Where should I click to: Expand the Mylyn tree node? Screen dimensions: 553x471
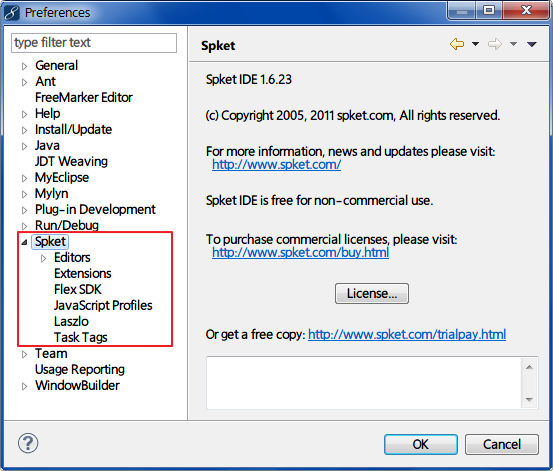(x=24, y=194)
